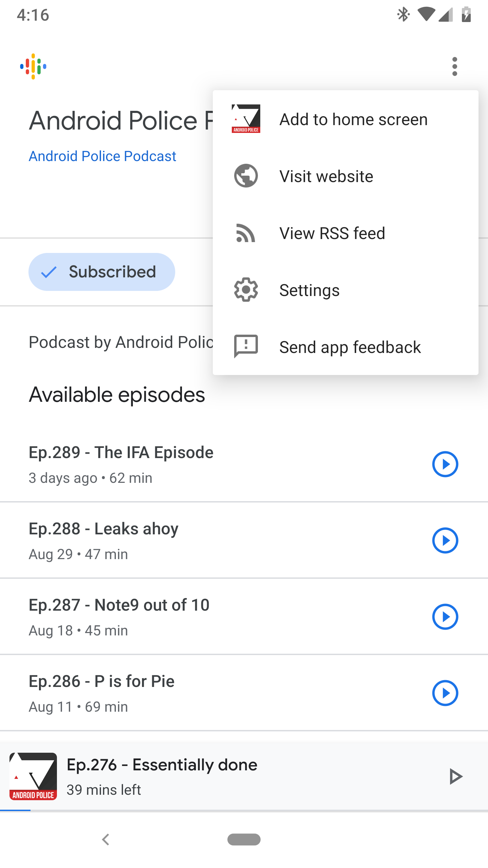The height and width of the screenshot is (868, 488).
Task: Tap the Google Podcasts logo icon
Action: pyautogui.click(x=33, y=66)
